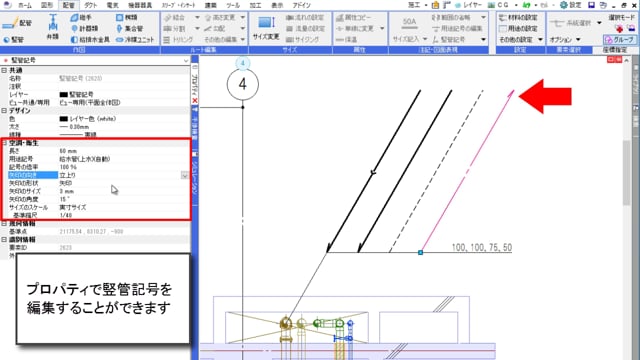The width and height of the screenshot is (640, 360).
Task: Open the ツール ribbon tab
Action: [x=233, y=5]
